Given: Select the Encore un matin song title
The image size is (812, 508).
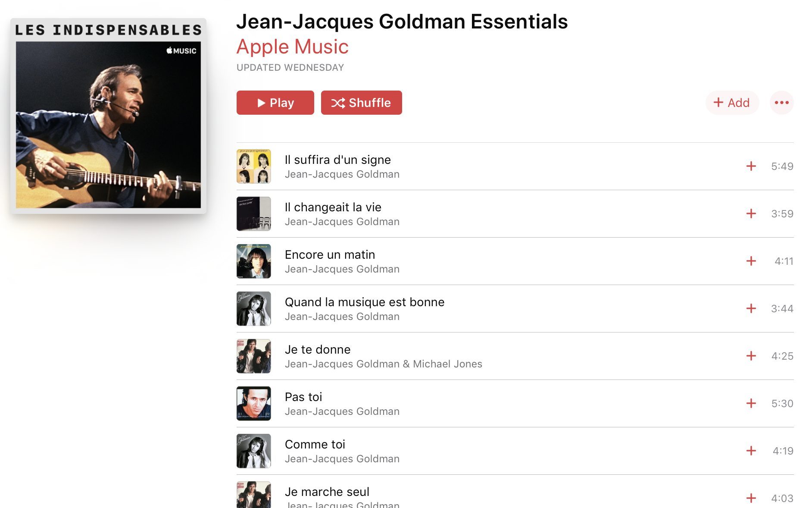Looking at the screenshot, I should point(330,254).
